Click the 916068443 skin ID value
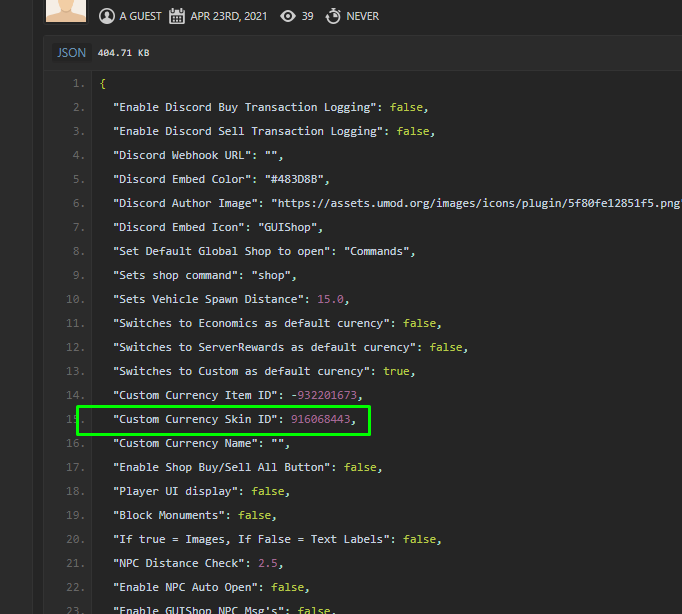Screen dimensions: 682x614 coord(321,419)
